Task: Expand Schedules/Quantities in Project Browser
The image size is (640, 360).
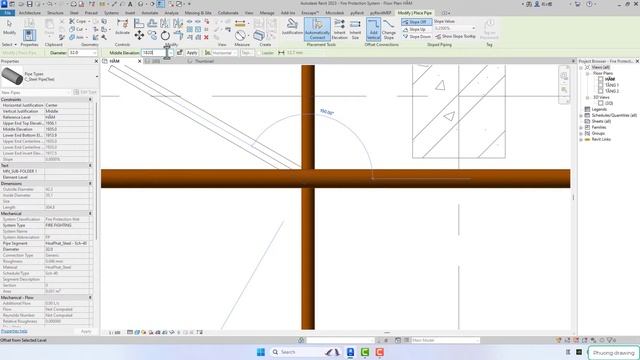Action: tap(581, 116)
